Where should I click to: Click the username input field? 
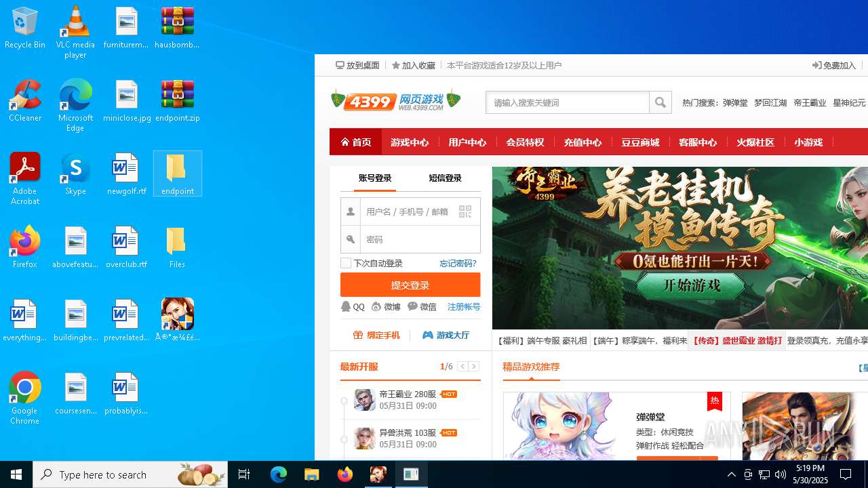point(410,211)
